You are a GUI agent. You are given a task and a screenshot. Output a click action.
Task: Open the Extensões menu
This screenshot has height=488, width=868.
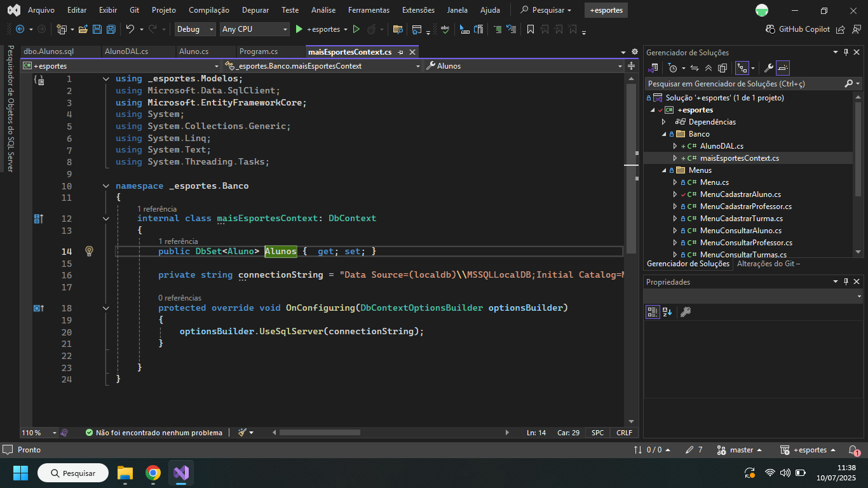coord(419,10)
